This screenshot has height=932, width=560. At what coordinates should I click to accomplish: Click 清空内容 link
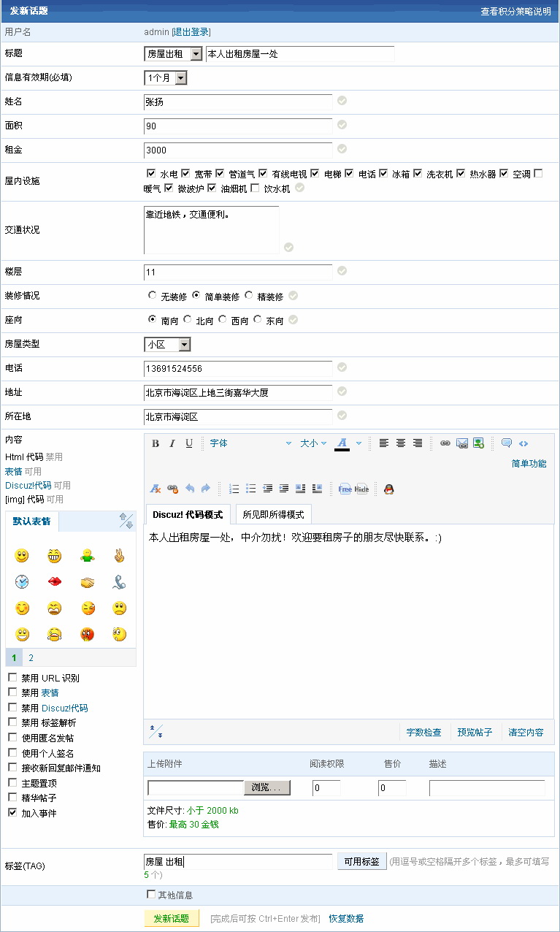pos(526,732)
